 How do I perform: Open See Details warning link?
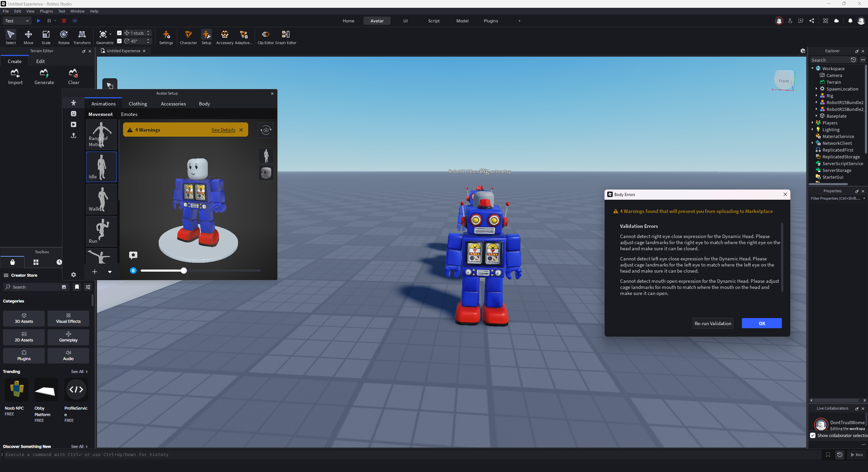point(223,130)
